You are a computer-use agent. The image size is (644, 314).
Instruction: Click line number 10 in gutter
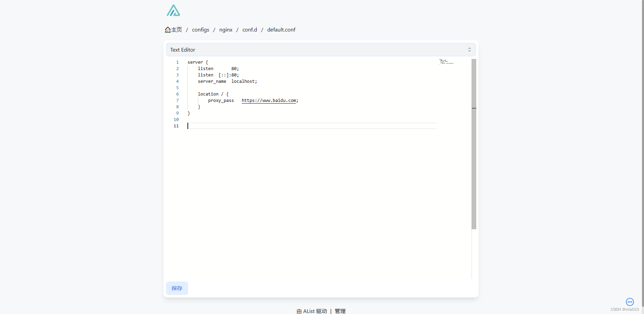pos(176,120)
